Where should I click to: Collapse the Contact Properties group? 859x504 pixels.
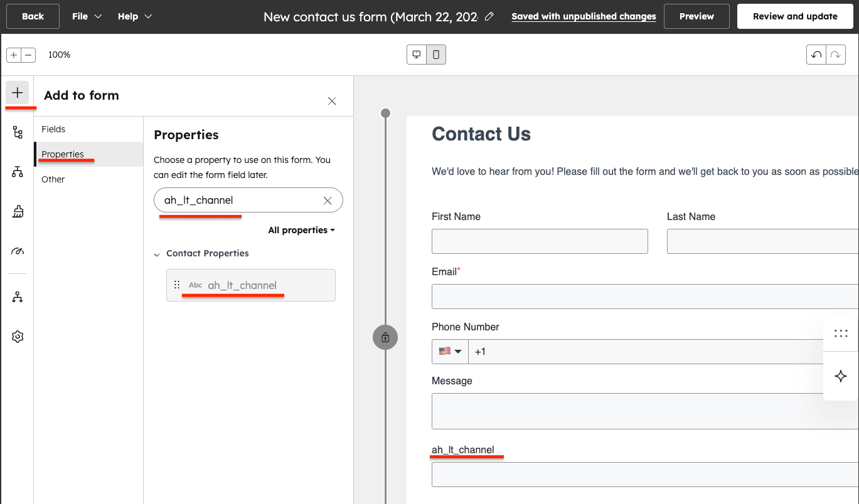pos(156,253)
